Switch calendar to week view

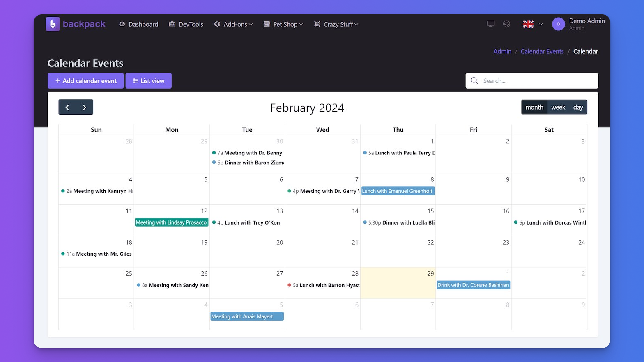click(x=558, y=107)
